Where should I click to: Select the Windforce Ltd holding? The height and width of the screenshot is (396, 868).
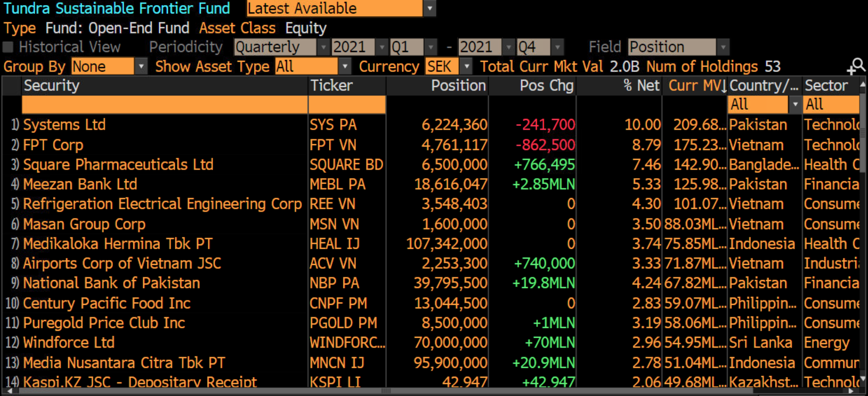69,343
